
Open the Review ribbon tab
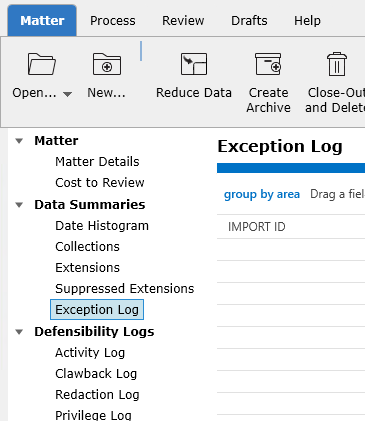183,21
